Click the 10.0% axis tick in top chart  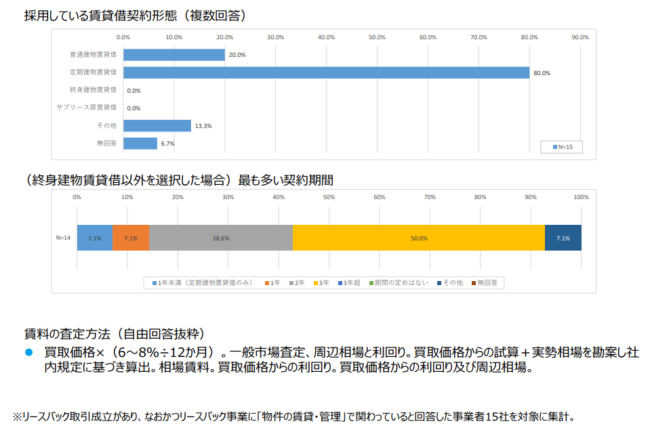(174, 37)
